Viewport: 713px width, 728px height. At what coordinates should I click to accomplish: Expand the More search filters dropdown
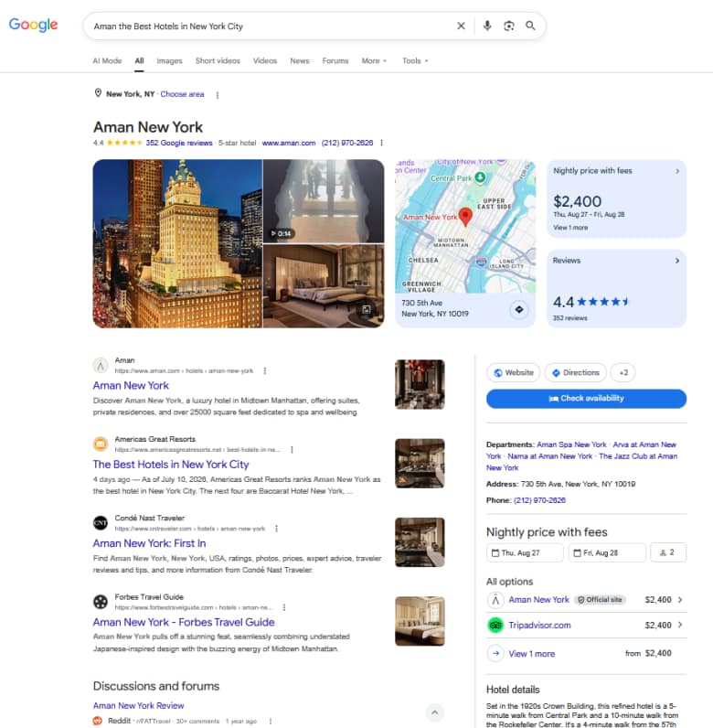374,61
